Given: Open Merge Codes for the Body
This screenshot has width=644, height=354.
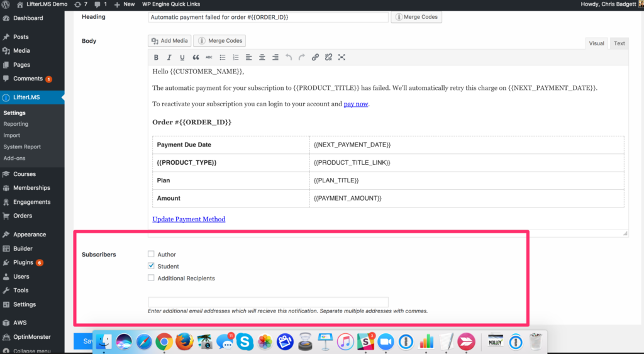Looking at the screenshot, I should coord(219,41).
